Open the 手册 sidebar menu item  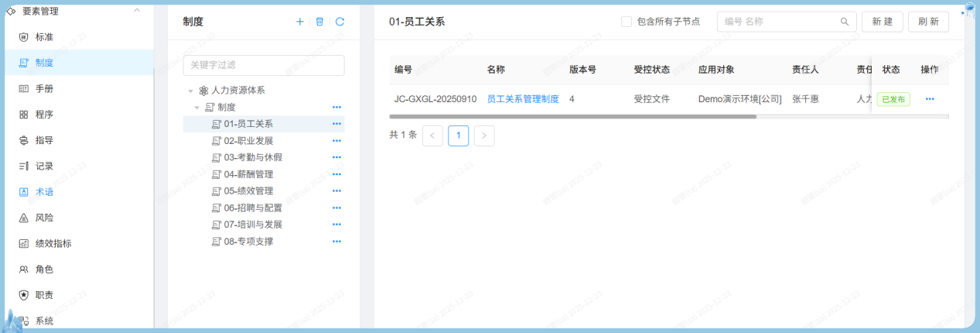(x=79, y=88)
